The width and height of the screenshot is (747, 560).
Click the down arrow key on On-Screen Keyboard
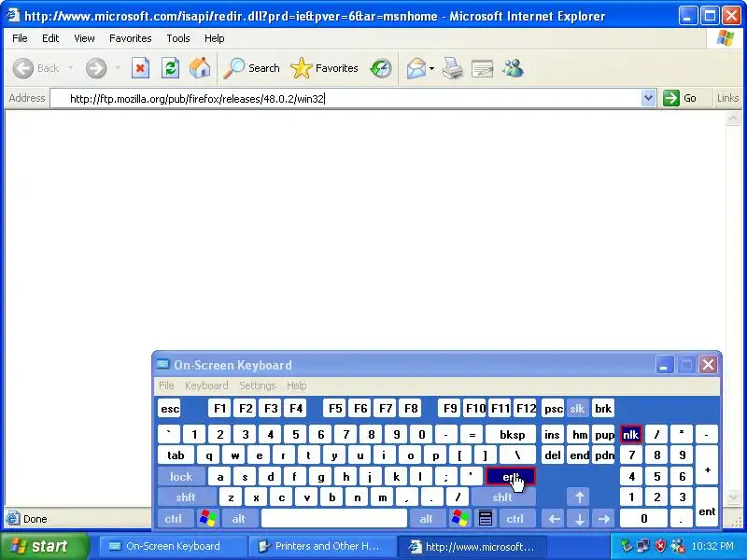point(579,518)
